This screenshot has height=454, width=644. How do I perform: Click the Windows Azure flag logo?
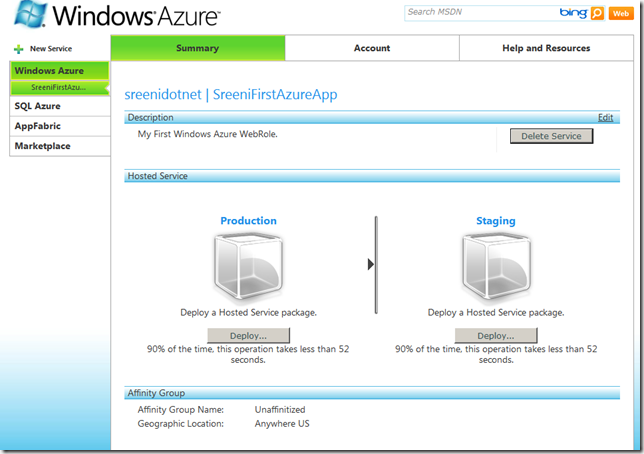(x=24, y=17)
